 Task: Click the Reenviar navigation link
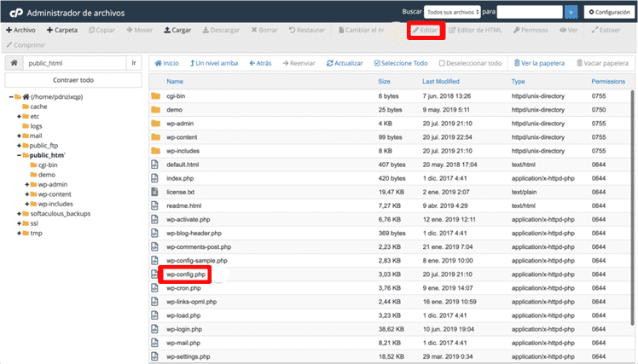coord(299,63)
